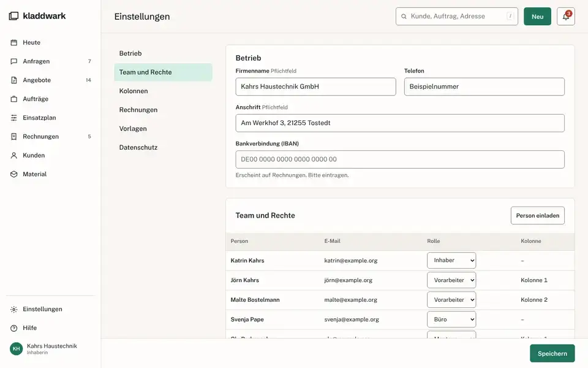Screen dimensions: 588x368
Task: Click email malte@example.org
Action: (x=350, y=300)
